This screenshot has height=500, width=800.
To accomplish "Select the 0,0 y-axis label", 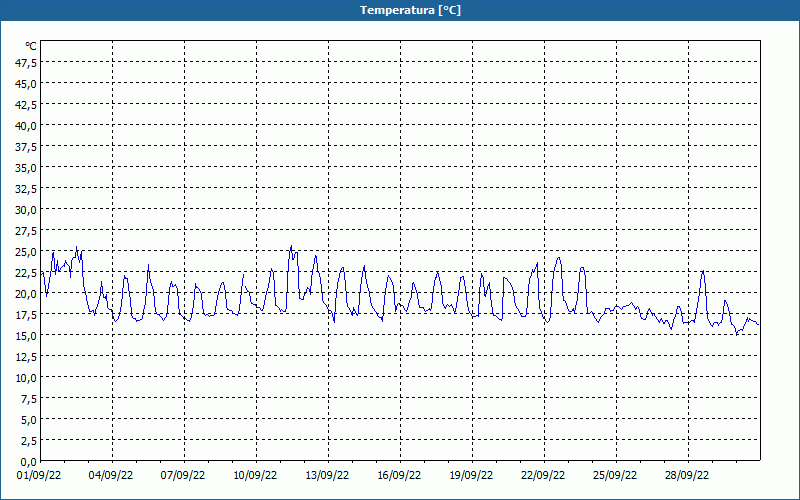I will coord(29,462).
